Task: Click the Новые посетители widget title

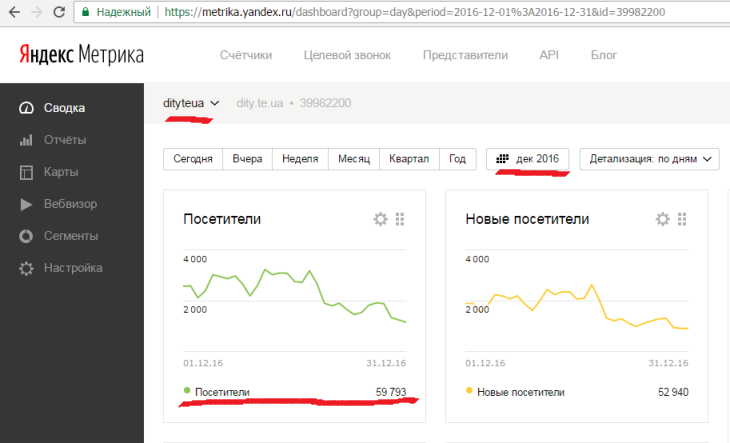Action: (527, 219)
